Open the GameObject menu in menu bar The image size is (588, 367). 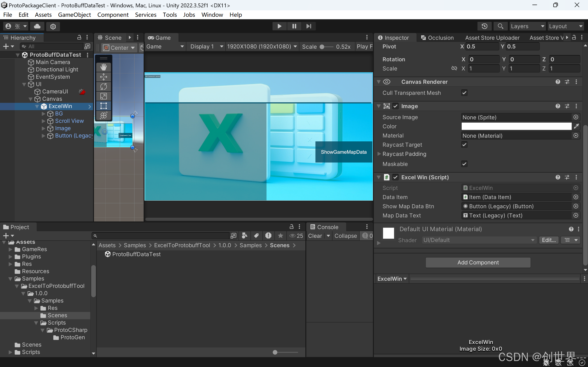(x=74, y=14)
